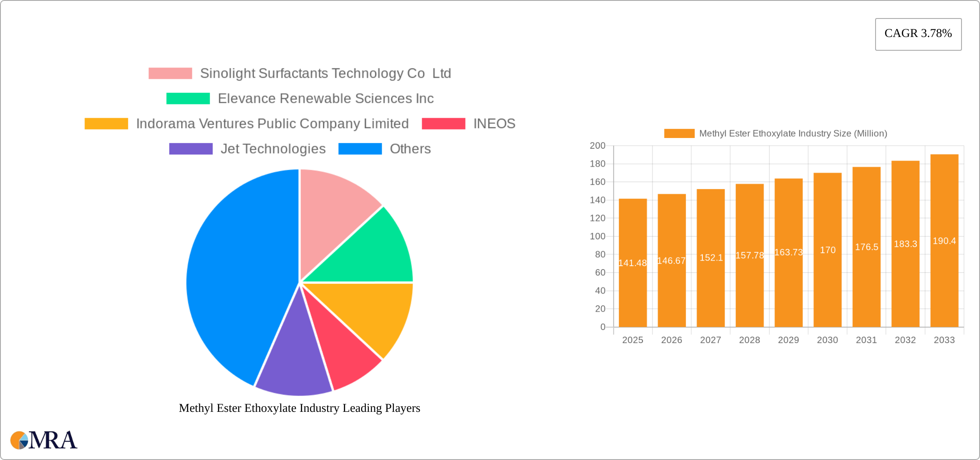This screenshot has height=460, width=980.
Task: Toggle Others legend color swatch
Action: pos(360,149)
